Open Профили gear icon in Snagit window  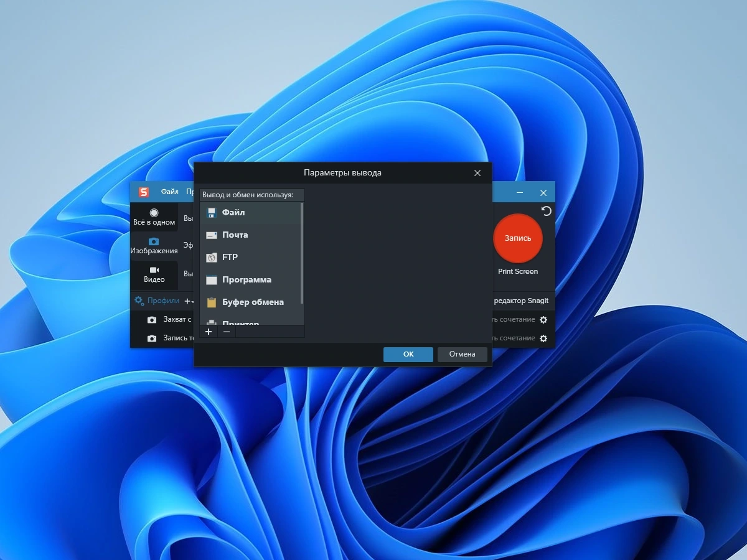(139, 301)
